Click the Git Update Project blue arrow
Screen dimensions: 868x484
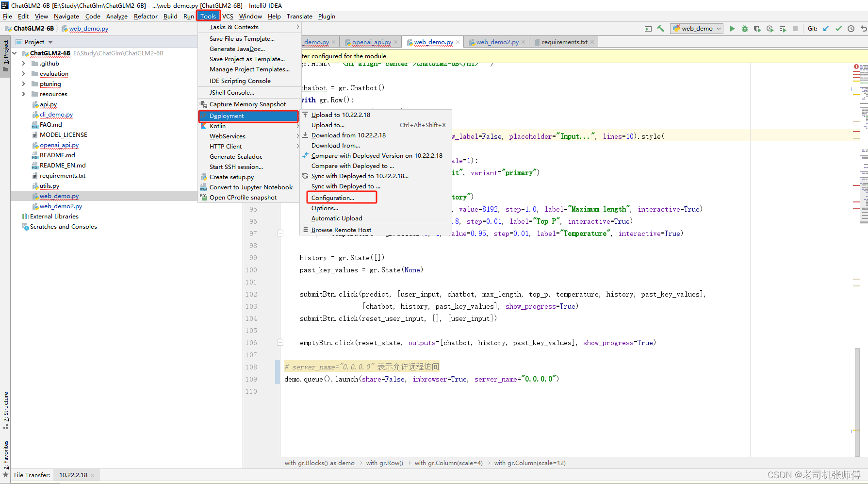pos(826,29)
